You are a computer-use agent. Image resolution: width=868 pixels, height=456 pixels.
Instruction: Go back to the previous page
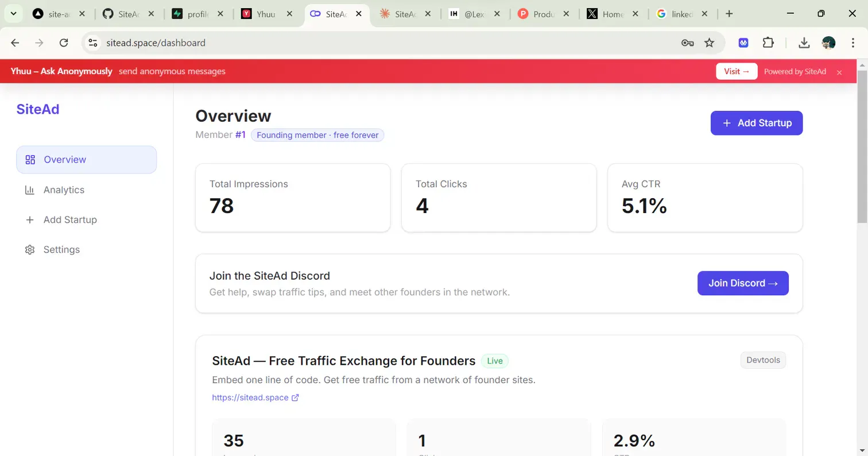pyautogui.click(x=15, y=42)
